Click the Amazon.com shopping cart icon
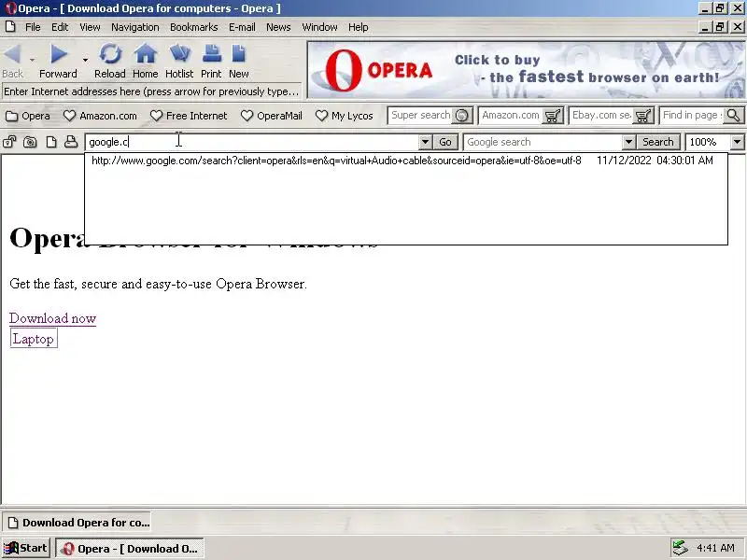 (553, 116)
